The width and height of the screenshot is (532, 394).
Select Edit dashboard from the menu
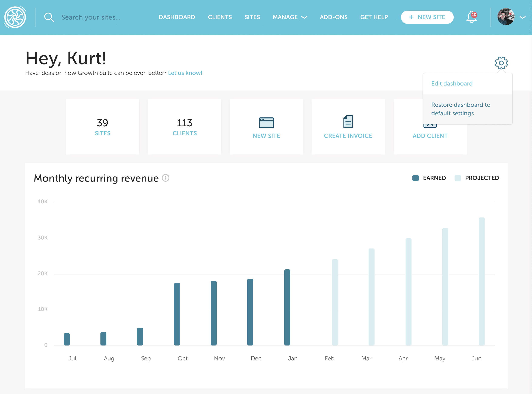coord(452,83)
